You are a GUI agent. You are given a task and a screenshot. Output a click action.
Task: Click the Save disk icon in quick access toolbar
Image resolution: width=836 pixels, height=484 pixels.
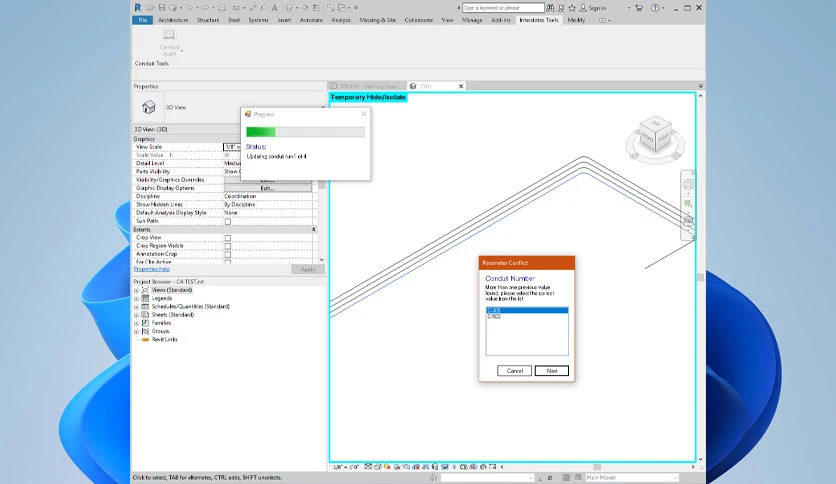click(162, 7)
